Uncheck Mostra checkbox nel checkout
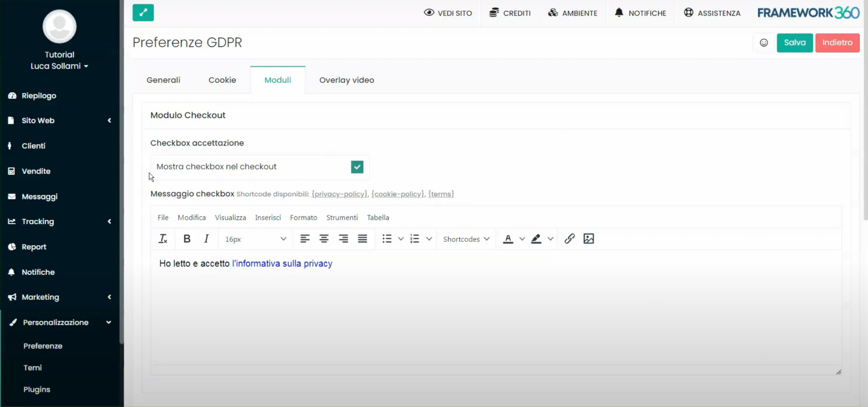The image size is (868, 407). (x=357, y=167)
